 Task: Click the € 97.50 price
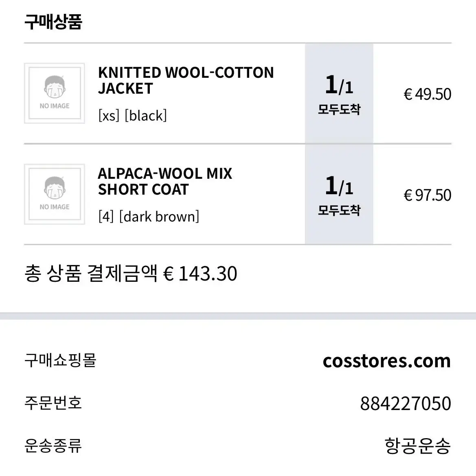pos(428,195)
